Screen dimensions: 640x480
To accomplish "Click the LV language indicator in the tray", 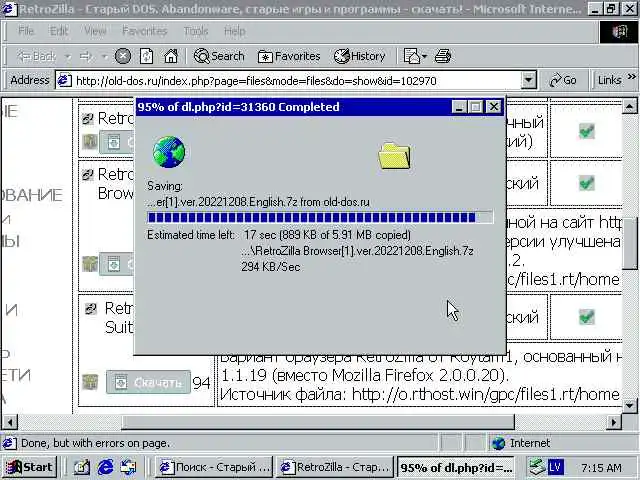I will (x=556, y=467).
